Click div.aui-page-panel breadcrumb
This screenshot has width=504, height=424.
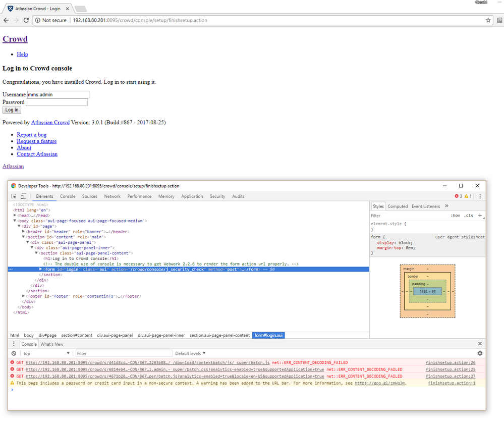pyautogui.click(x=115, y=335)
